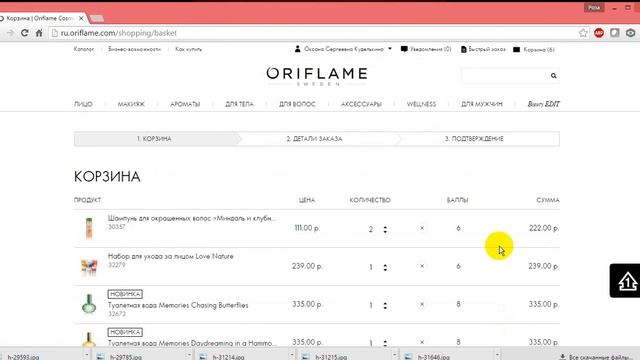Remove the Love Nature set with X
Image resolution: width=640 pixels, height=360 pixels.
422,266
